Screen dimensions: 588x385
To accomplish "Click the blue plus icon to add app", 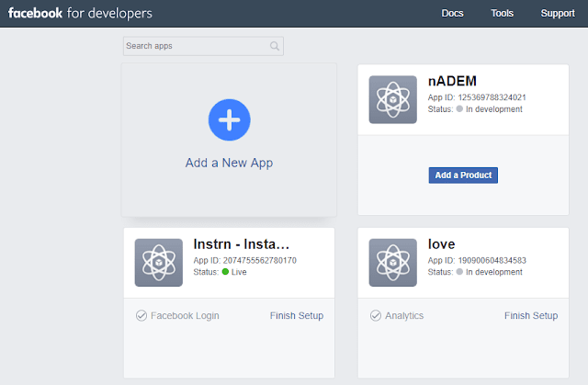I will pos(229,119).
